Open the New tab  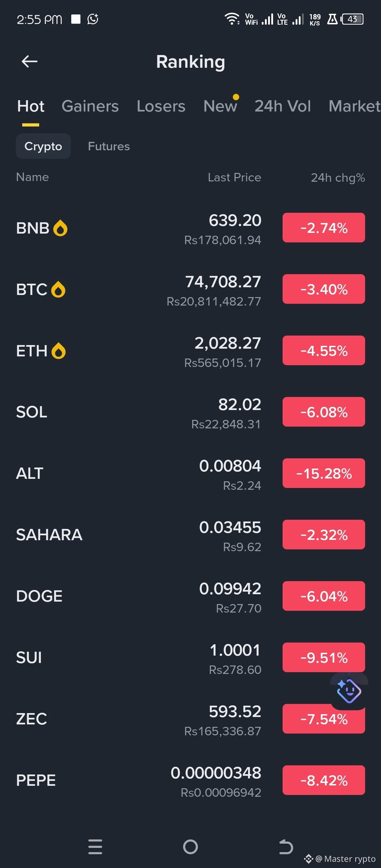(220, 106)
